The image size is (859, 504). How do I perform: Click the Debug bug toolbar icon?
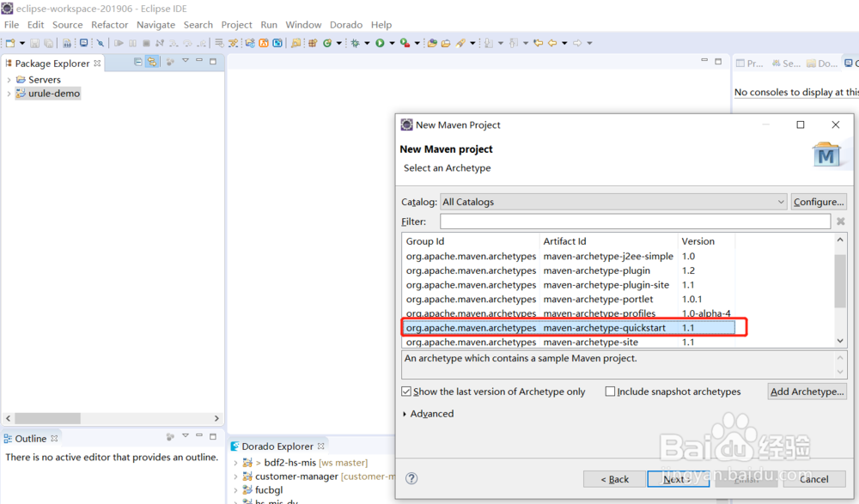pos(355,43)
